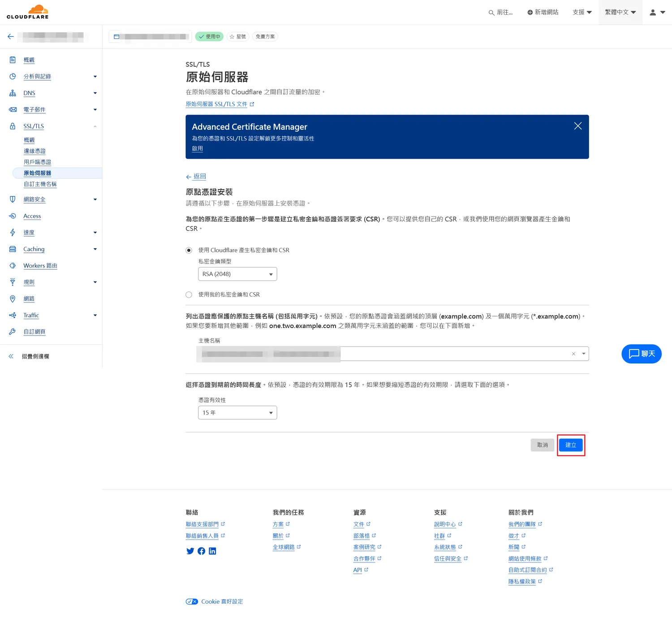This screenshot has height=618, width=672.
Task: Click the Cloudflare logo
Action: 28,12
